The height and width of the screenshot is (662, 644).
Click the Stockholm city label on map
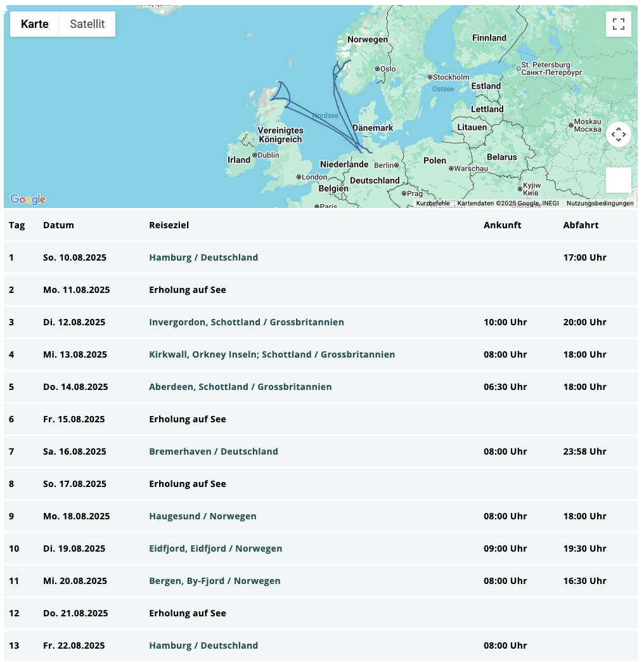[451, 77]
